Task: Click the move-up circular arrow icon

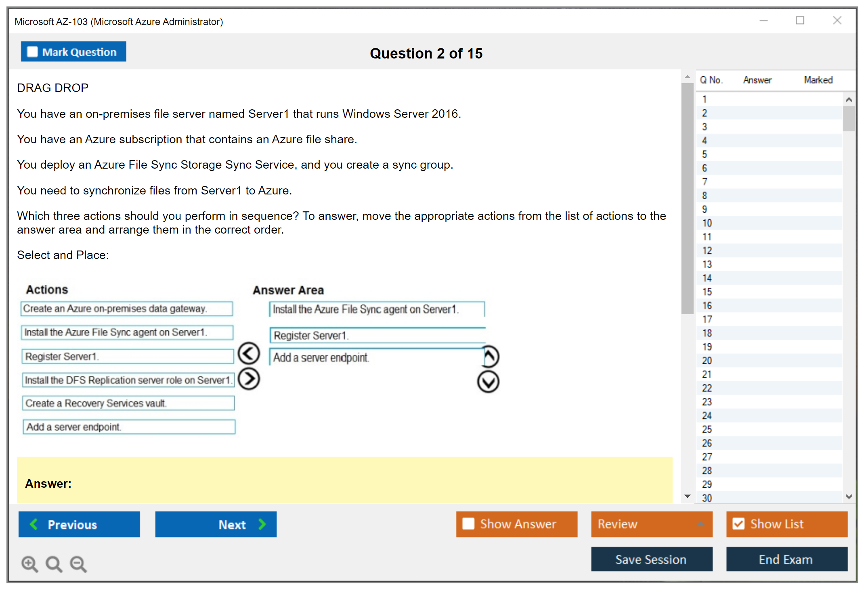Action: pos(490,356)
